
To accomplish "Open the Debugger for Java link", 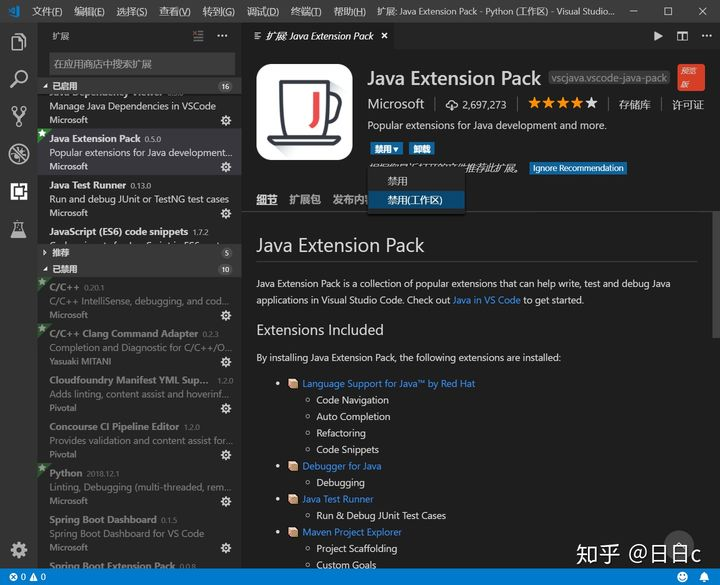I will coord(342,466).
